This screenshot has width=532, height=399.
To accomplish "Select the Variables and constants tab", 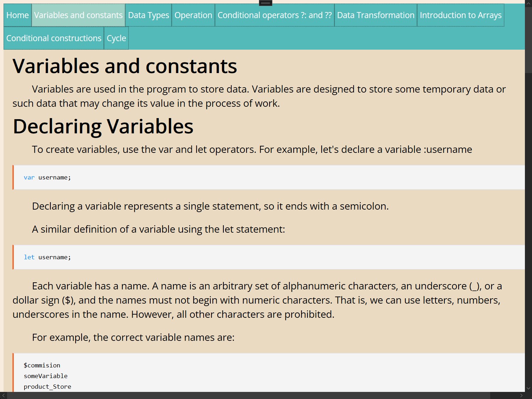I will (x=78, y=15).
